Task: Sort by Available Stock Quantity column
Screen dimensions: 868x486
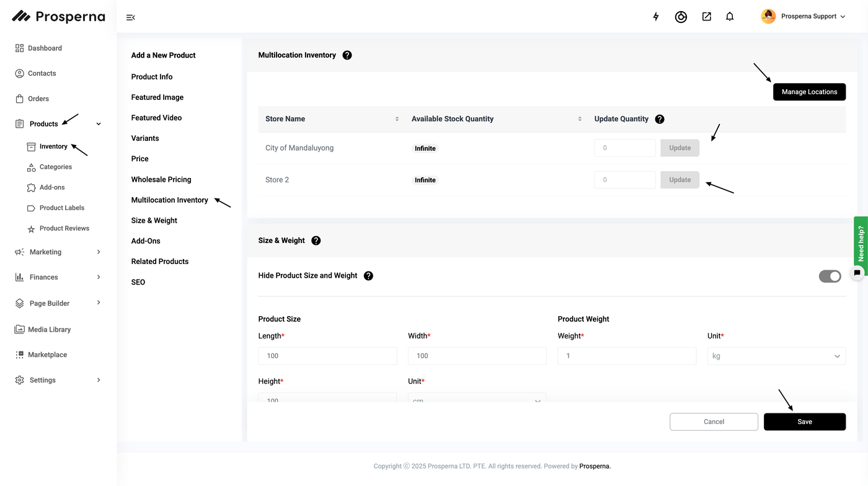Action: pos(580,119)
